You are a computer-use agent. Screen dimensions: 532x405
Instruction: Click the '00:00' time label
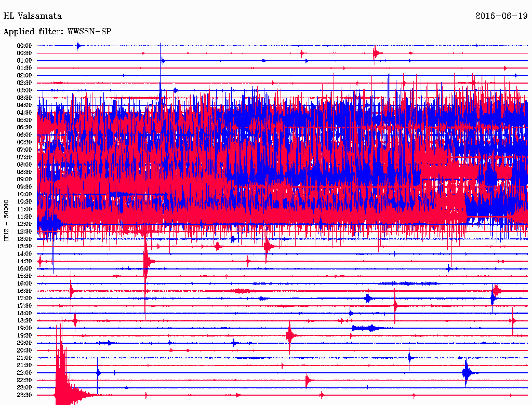[24, 46]
